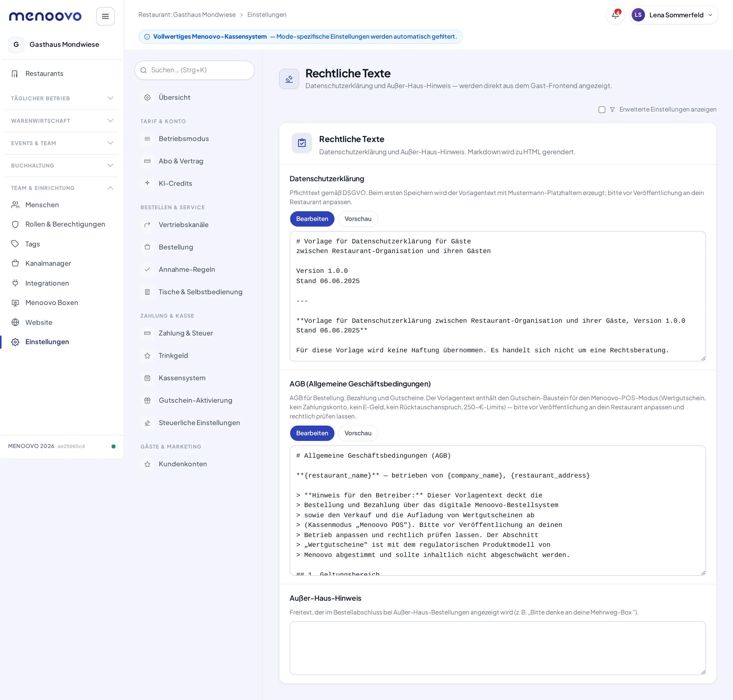The width and height of the screenshot is (733, 700).
Task: Switch Datenschutzerklärung to Vorschau tab
Action: [358, 219]
